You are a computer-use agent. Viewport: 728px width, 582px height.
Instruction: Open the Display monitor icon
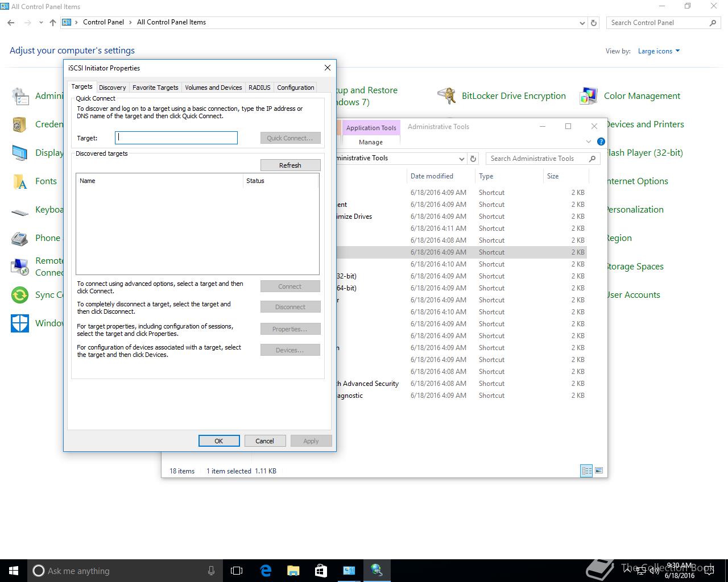coord(20,153)
